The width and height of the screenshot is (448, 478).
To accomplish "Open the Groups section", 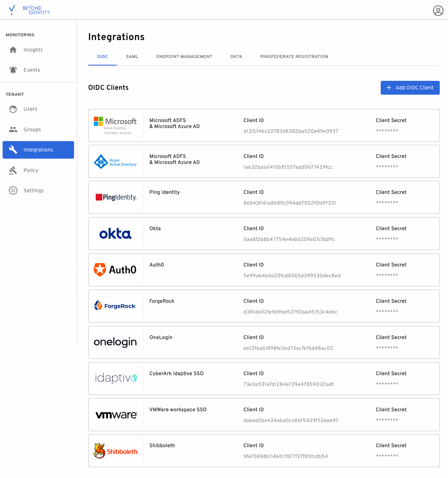I will coord(32,129).
